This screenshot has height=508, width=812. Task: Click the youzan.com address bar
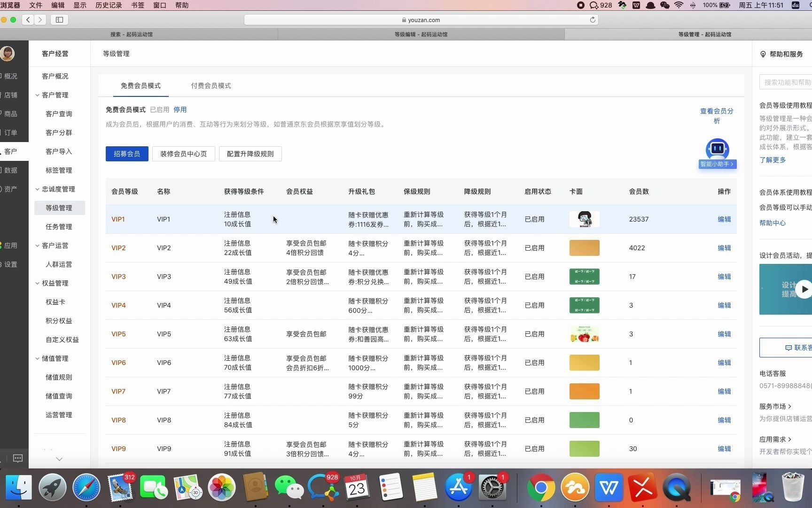tap(421, 20)
